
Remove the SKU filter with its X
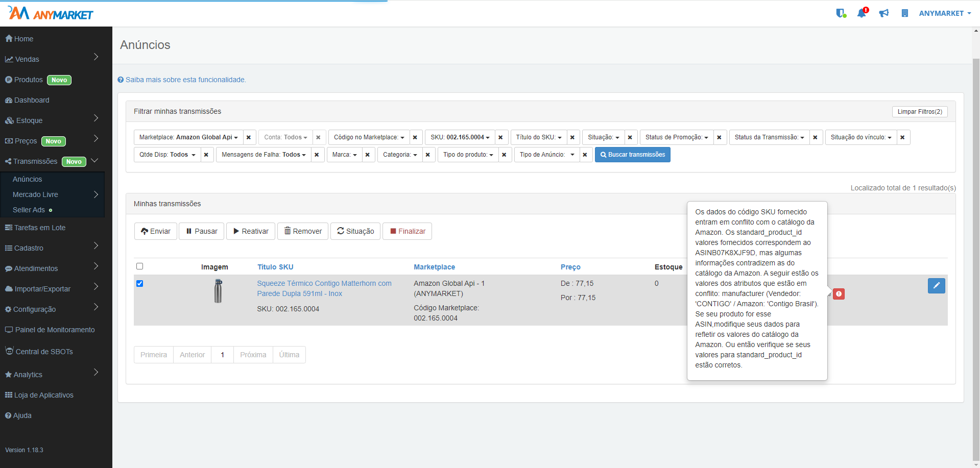click(x=501, y=137)
